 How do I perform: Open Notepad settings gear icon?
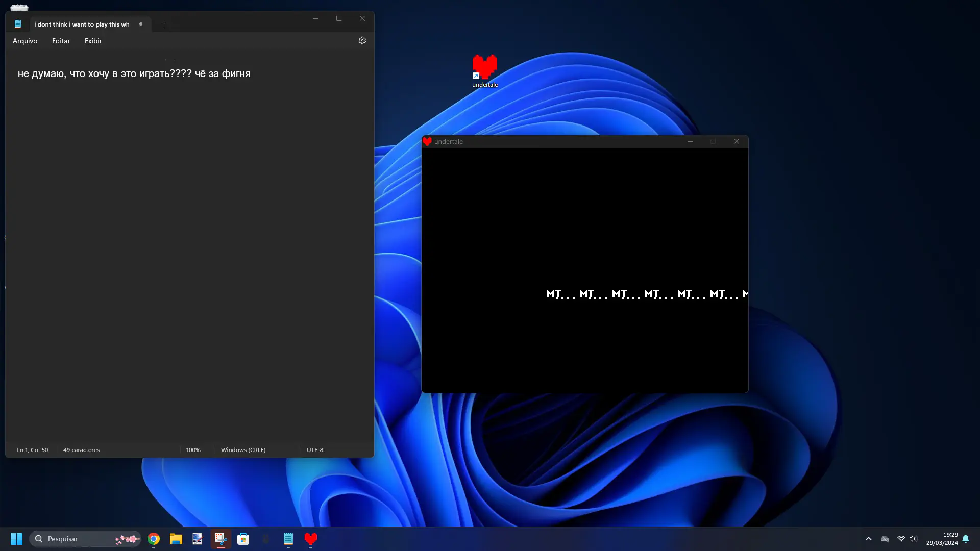(x=362, y=40)
